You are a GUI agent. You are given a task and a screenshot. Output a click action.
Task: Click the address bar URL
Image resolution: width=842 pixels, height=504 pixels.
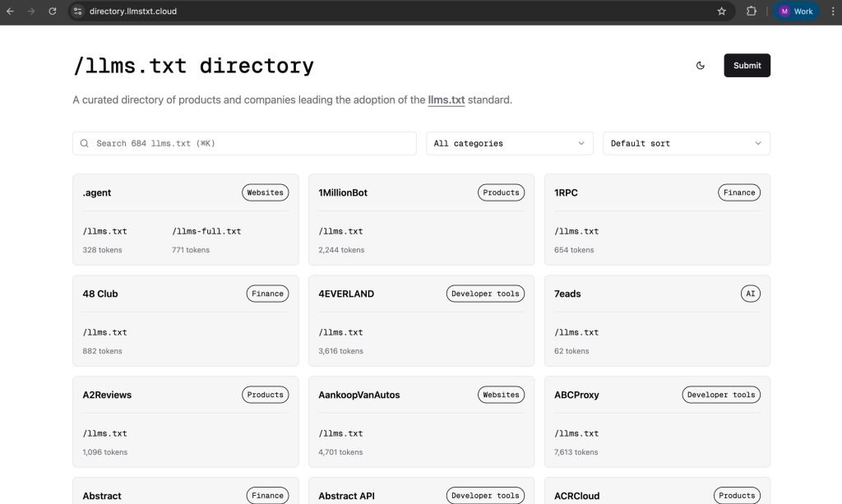[x=133, y=12]
